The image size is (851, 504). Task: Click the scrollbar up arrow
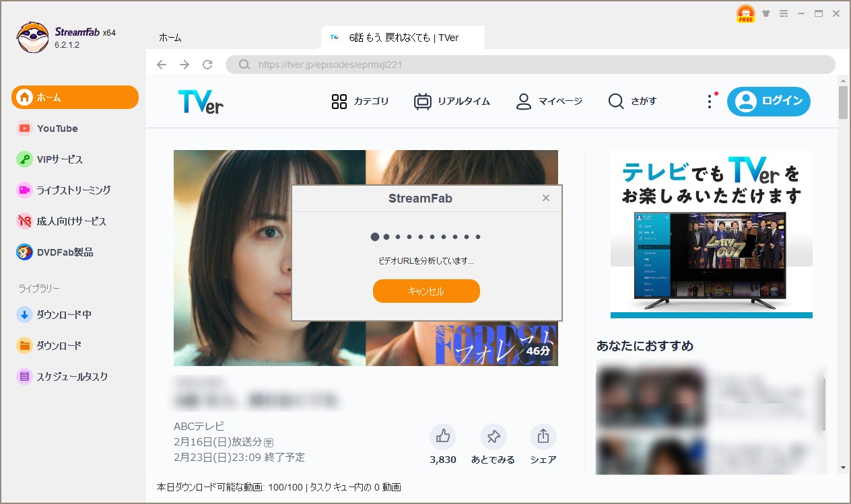click(843, 79)
